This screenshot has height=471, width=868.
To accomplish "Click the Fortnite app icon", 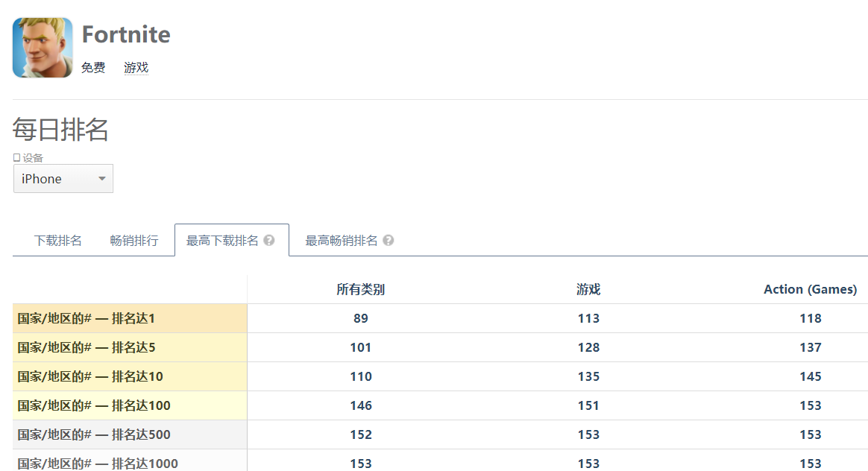I will point(43,48).
